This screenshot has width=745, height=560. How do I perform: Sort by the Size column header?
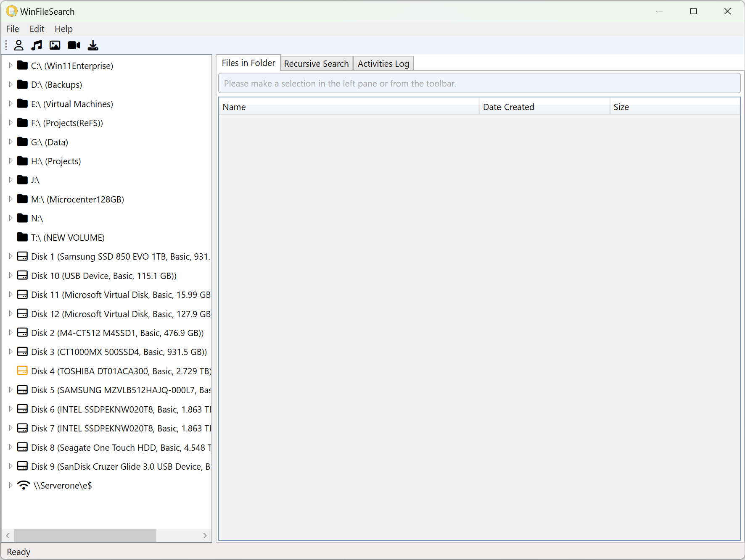coord(675,107)
